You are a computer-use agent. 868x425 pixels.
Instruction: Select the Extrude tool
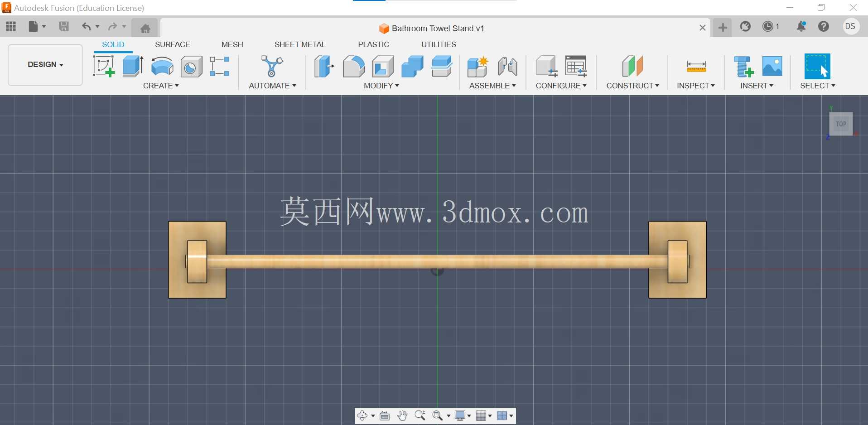click(133, 66)
